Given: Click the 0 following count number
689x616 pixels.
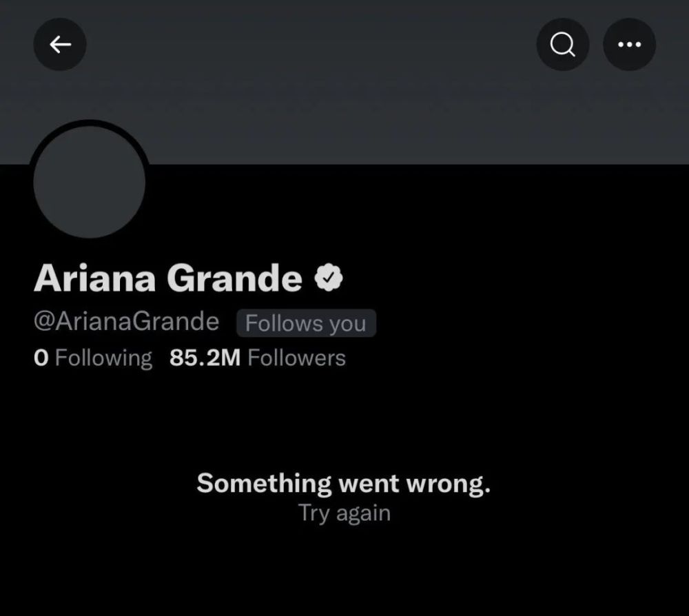Looking at the screenshot, I should click(x=41, y=358).
